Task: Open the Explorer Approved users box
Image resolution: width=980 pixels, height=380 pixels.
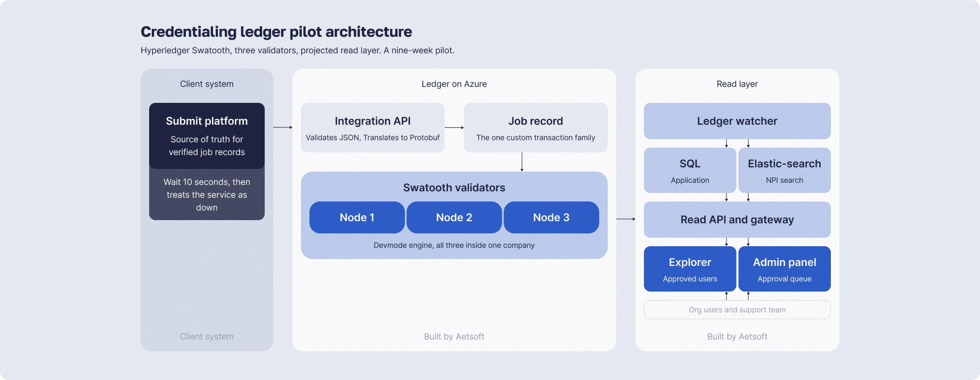Action: pyautogui.click(x=690, y=269)
